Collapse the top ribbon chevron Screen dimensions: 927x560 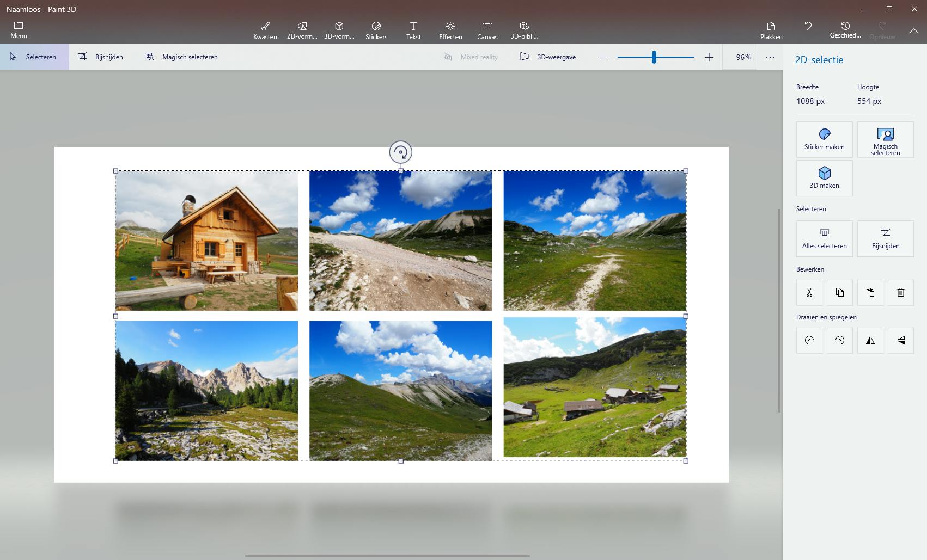click(913, 30)
